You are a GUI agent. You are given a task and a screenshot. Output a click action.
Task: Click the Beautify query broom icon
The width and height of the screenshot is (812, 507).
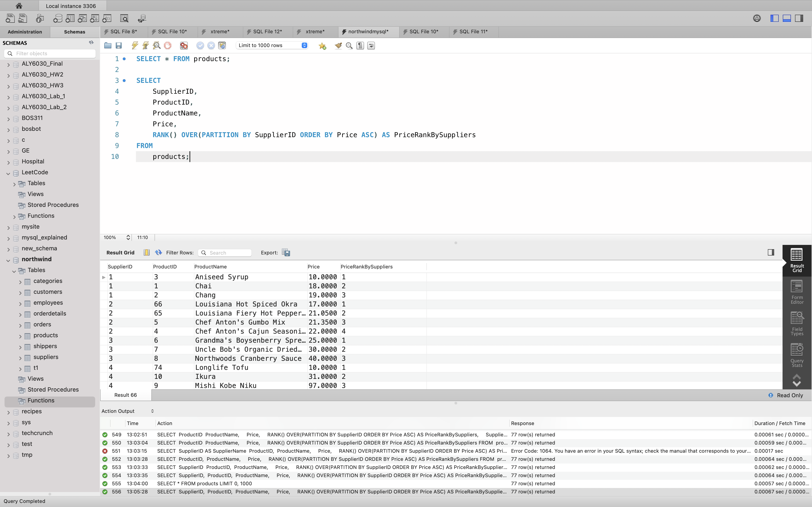(x=338, y=45)
